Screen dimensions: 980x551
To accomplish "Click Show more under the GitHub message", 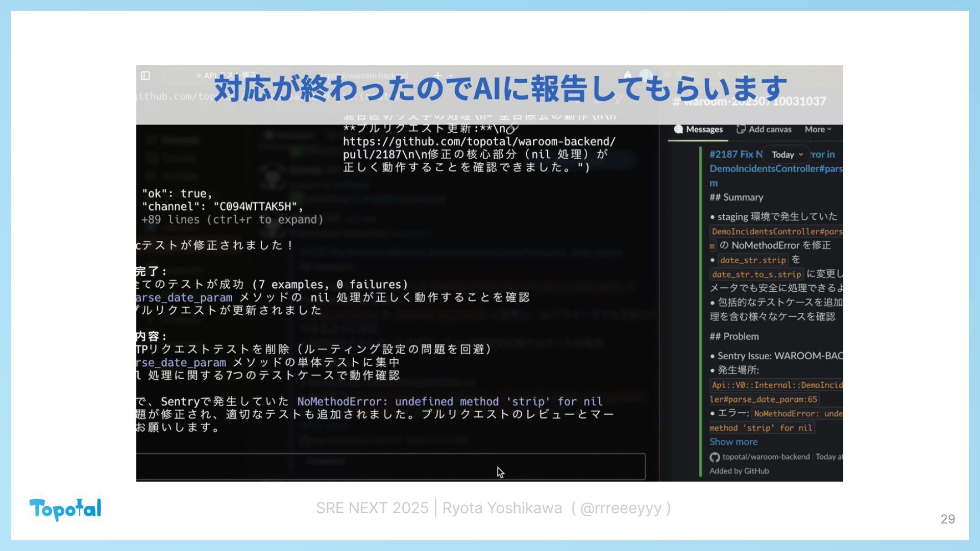I will coord(733,442).
